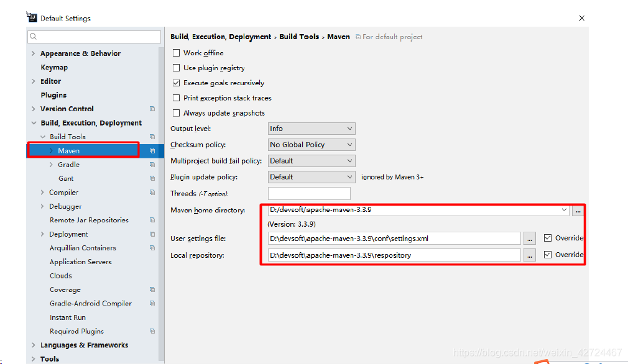
Task: Browse for Maven home directory
Action: click(x=578, y=211)
